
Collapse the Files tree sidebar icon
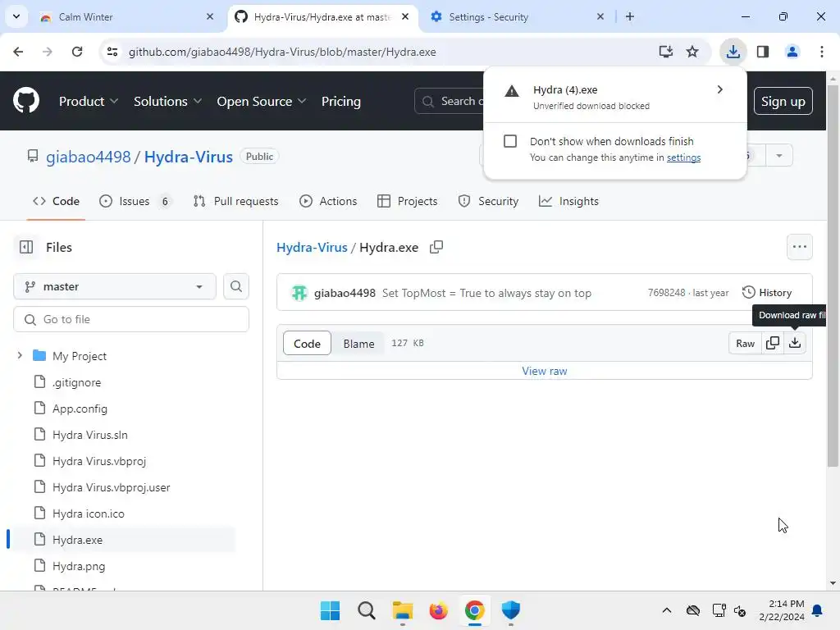[x=26, y=247]
